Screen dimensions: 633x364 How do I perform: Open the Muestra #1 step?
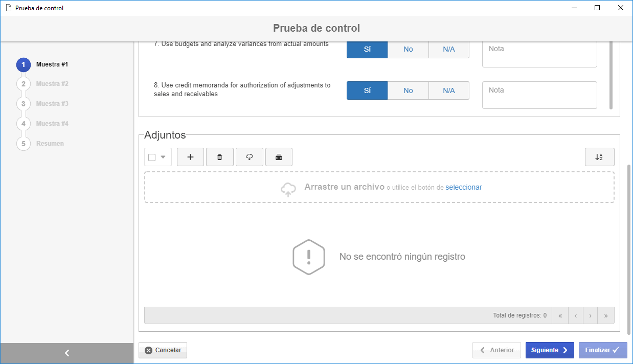click(52, 64)
